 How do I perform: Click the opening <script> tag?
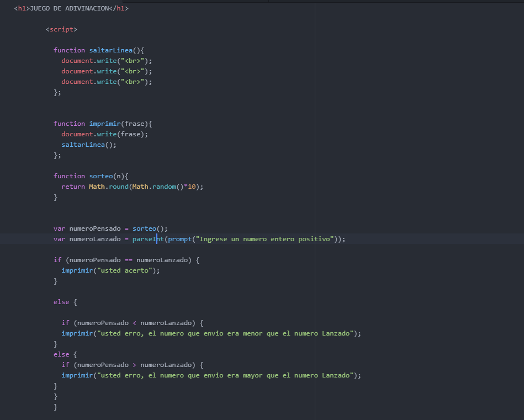(x=61, y=29)
